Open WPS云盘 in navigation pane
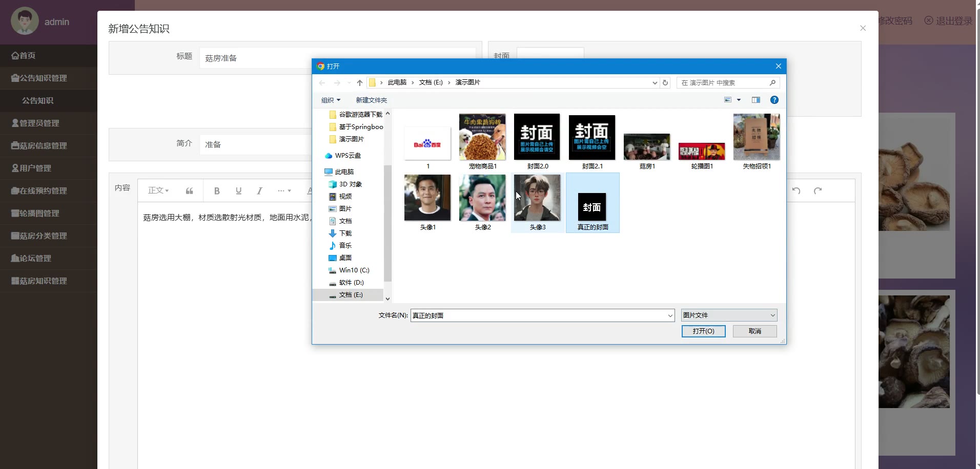The image size is (980, 469). tap(343, 155)
